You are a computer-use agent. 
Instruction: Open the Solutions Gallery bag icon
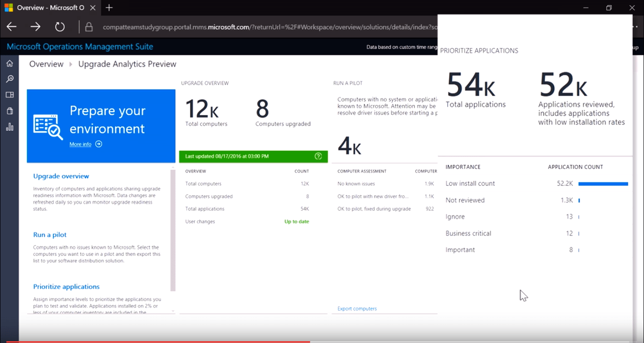9,110
